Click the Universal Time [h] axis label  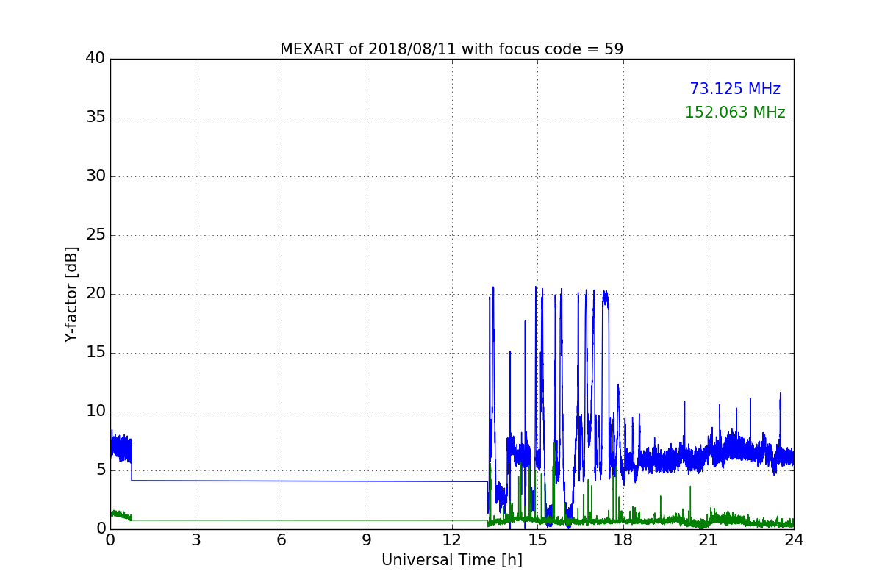451,560
